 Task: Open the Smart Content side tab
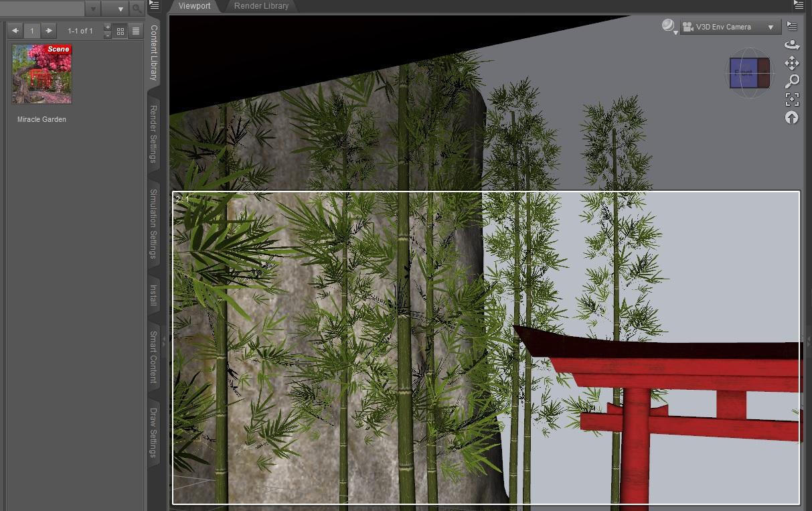(x=154, y=357)
